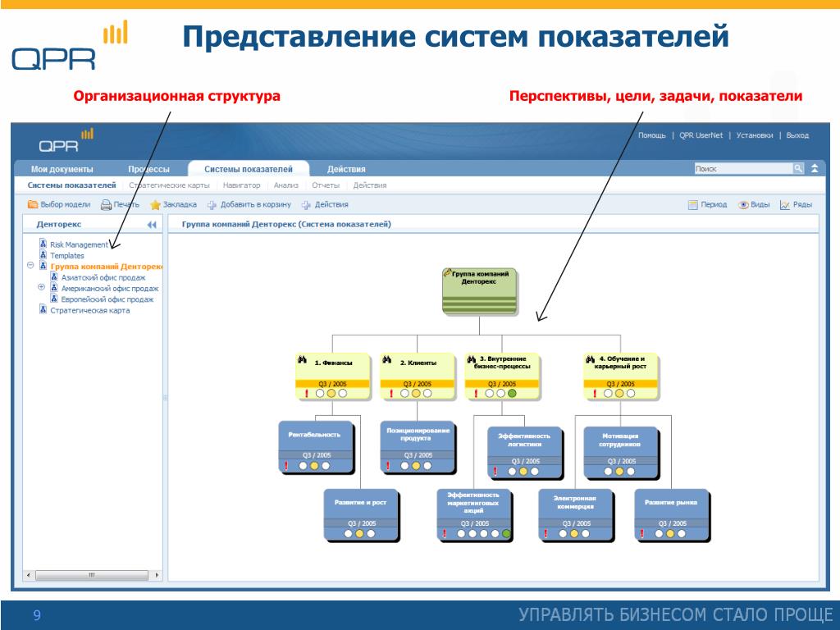Open the Развитие и рост objective box

click(x=361, y=515)
